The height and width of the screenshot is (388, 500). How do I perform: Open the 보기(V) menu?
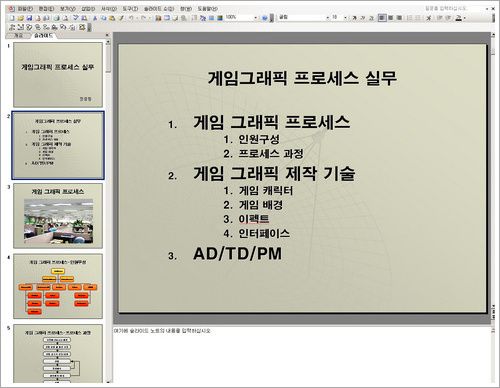click(68, 9)
